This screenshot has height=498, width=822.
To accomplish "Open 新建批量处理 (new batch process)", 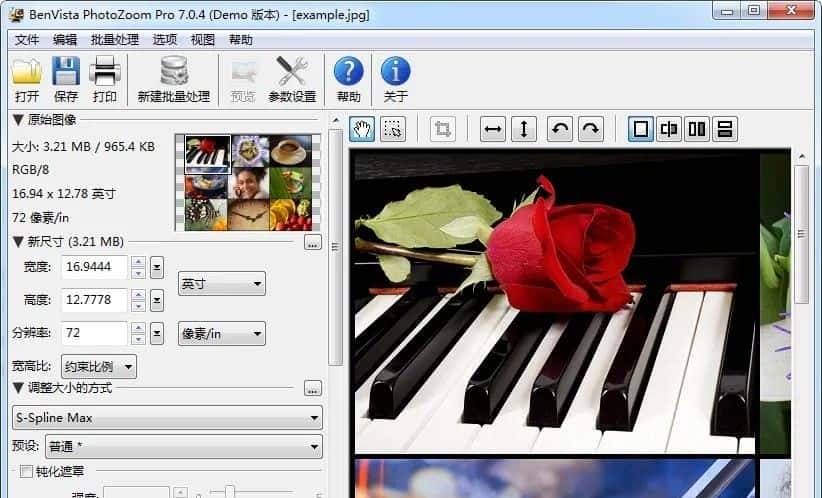I will click(x=174, y=72).
